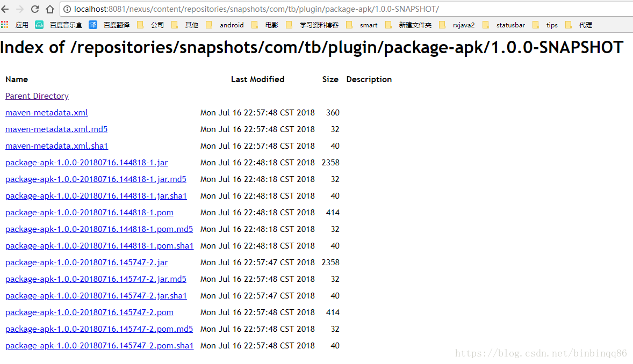Expand the statusbar bookmarks folder
633x364 pixels.
pyautogui.click(x=504, y=25)
